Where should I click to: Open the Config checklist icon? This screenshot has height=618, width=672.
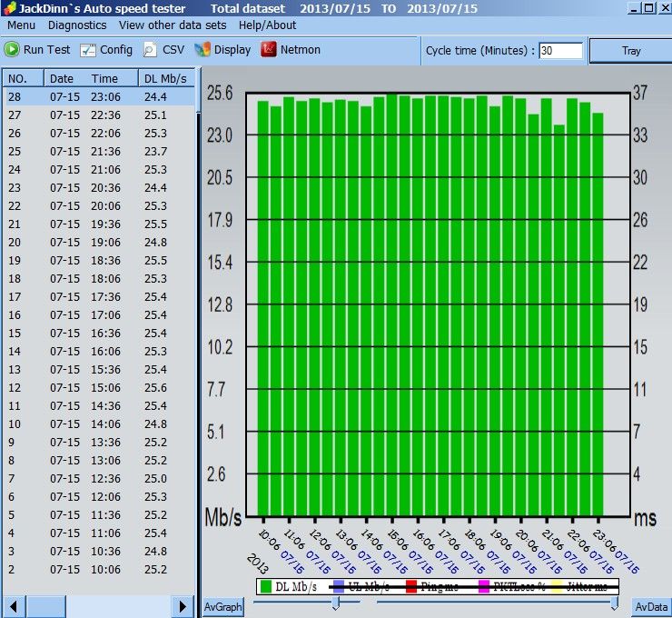(88, 50)
